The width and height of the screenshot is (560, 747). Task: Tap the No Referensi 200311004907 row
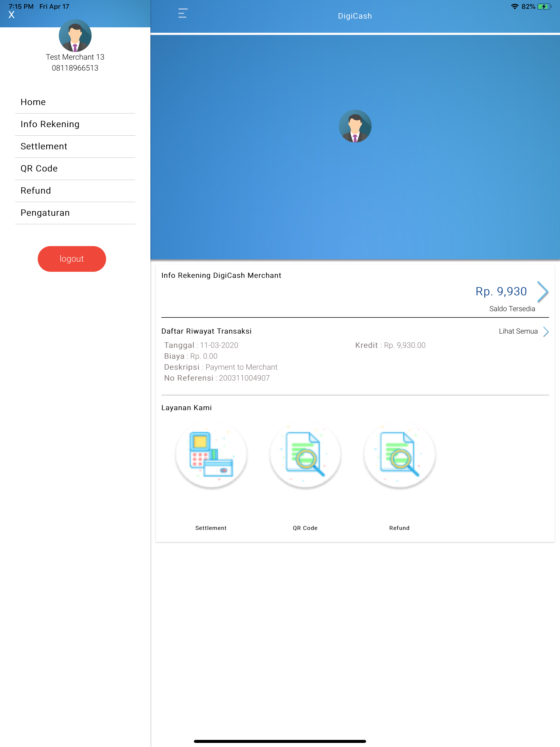click(217, 378)
